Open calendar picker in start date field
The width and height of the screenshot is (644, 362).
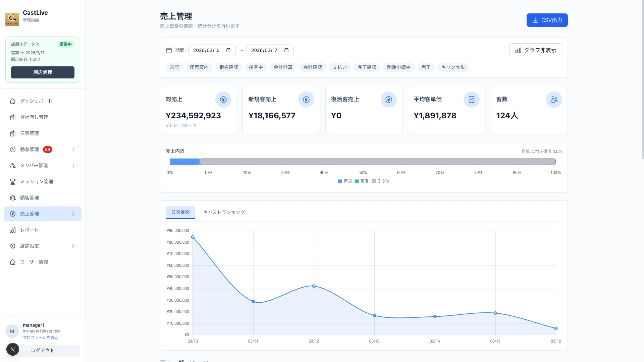click(x=228, y=50)
